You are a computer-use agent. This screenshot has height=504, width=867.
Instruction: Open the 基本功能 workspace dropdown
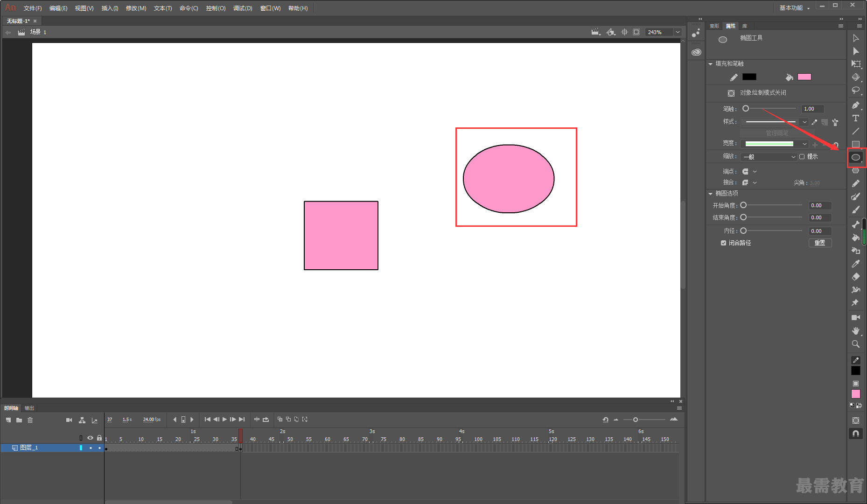point(794,8)
